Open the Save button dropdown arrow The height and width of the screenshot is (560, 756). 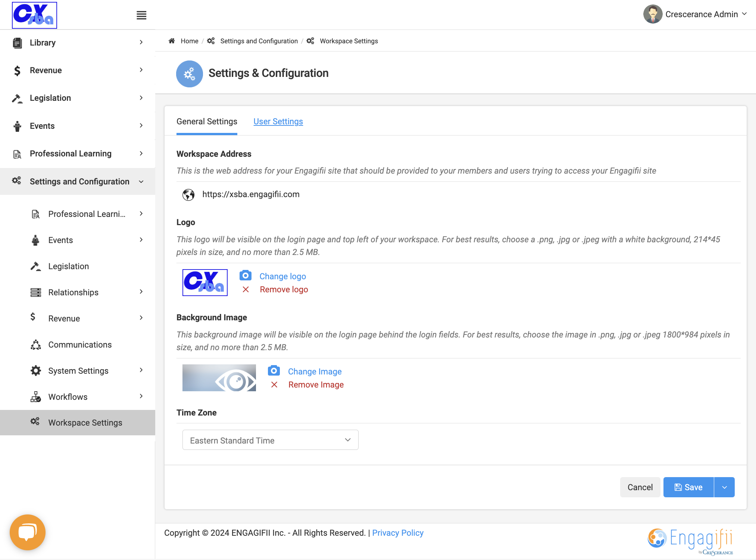pos(724,487)
